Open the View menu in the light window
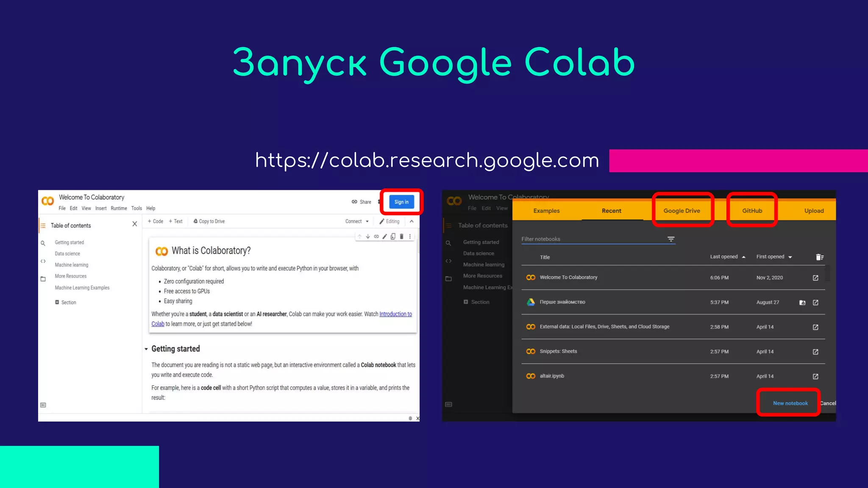The height and width of the screenshot is (488, 868). (x=86, y=208)
